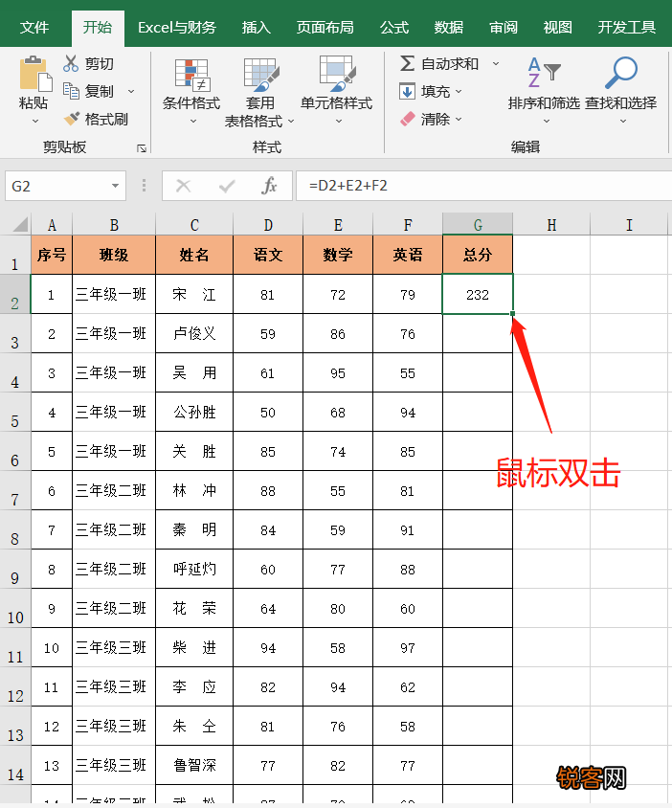
Task: Select row 10 header
Action: click(x=15, y=608)
